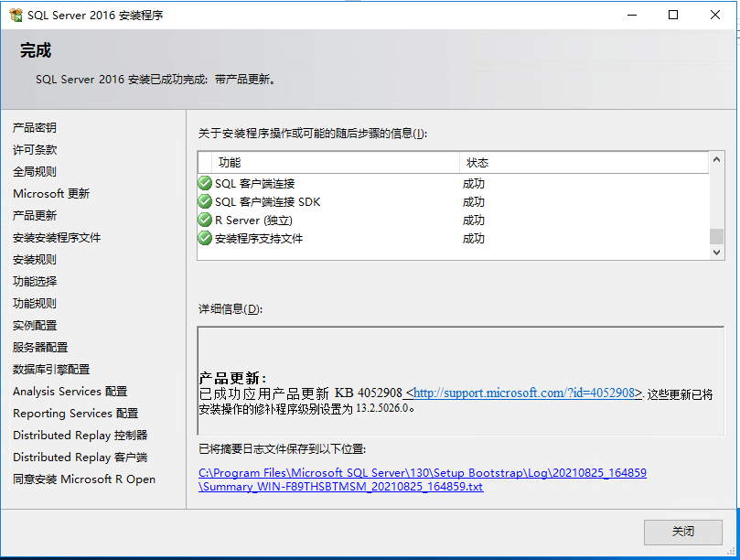Select the 全局规则 step in sidebar
740x560 pixels.
(x=35, y=171)
